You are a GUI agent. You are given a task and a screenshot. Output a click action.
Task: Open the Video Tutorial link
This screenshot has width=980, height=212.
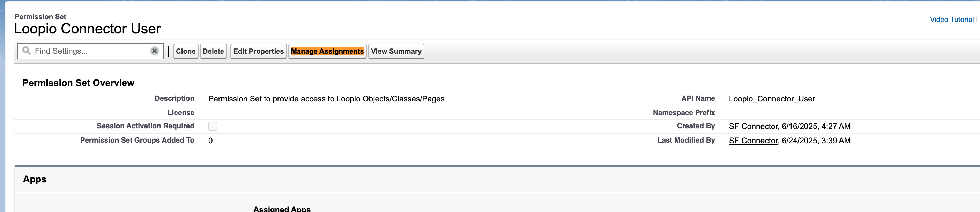[x=951, y=20]
